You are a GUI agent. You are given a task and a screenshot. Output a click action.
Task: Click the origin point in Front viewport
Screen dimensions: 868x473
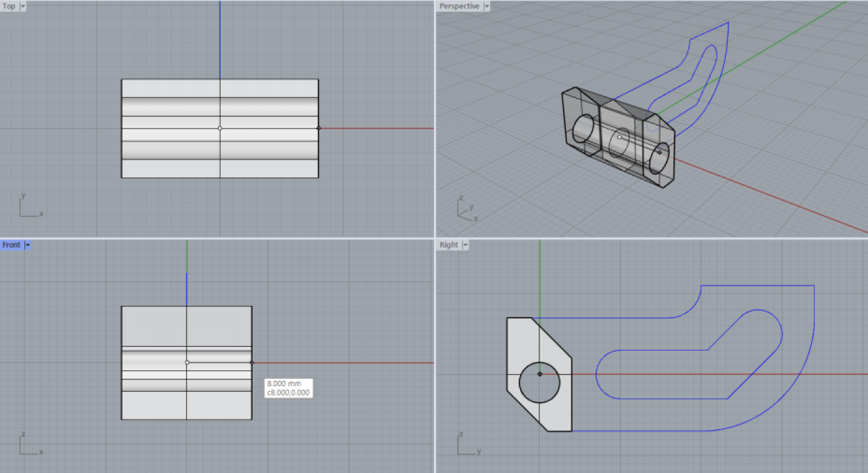click(187, 363)
